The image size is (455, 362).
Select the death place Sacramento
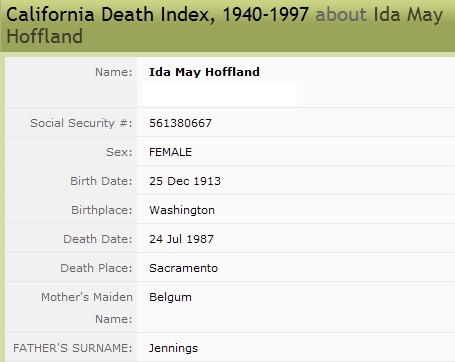tap(183, 268)
